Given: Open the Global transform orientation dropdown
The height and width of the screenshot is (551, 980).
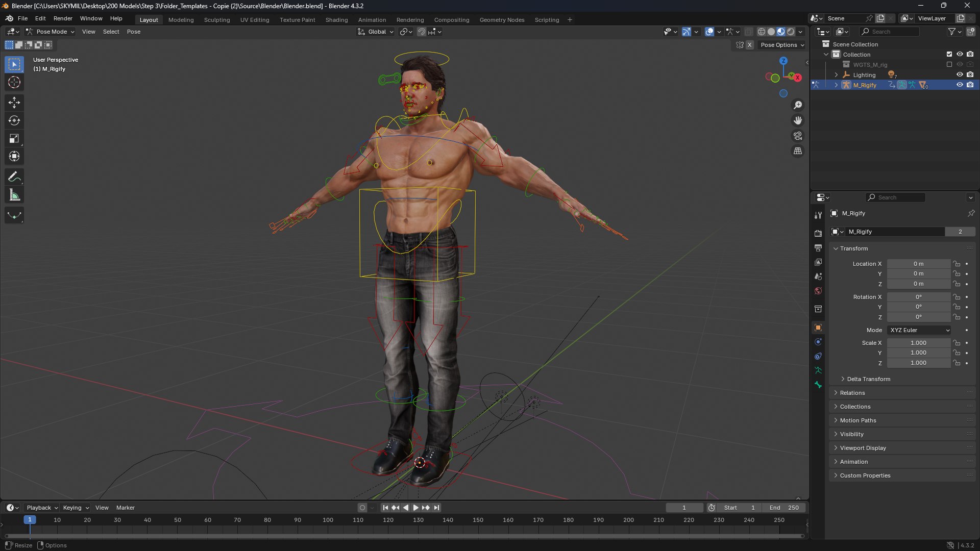Looking at the screenshot, I should coord(376,32).
